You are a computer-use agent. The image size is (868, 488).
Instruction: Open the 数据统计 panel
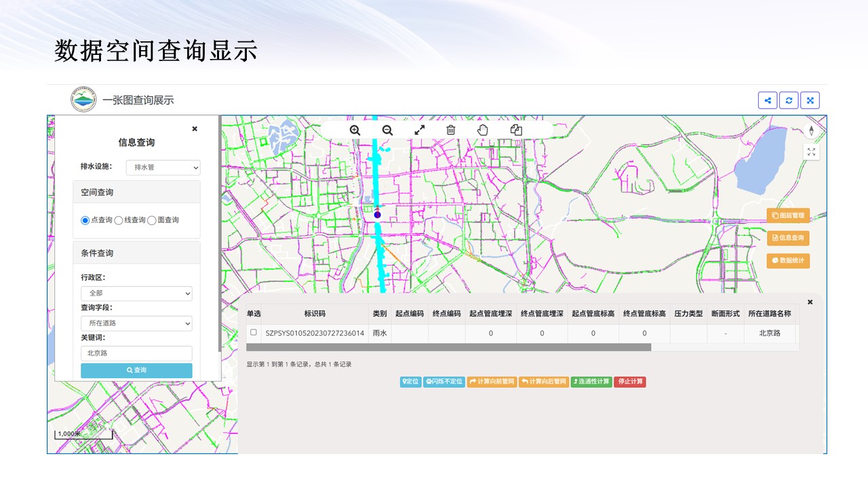tap(788, 260)
